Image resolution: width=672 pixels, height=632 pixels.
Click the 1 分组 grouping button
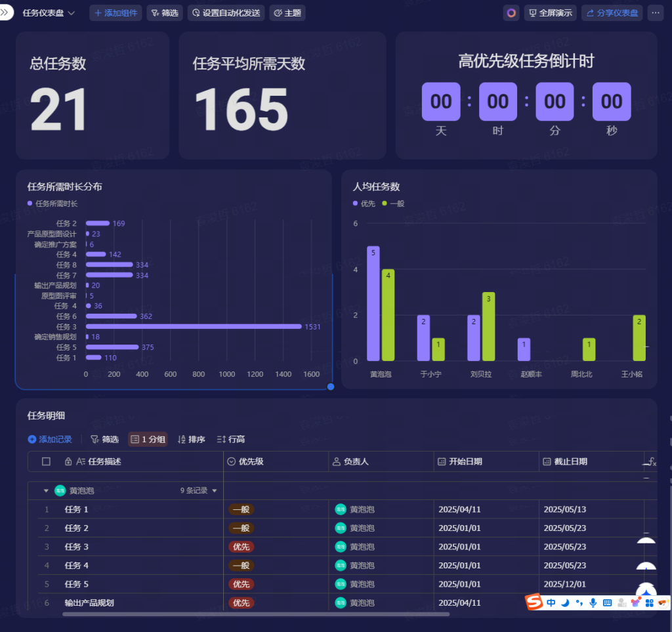[x=148, y=440]
